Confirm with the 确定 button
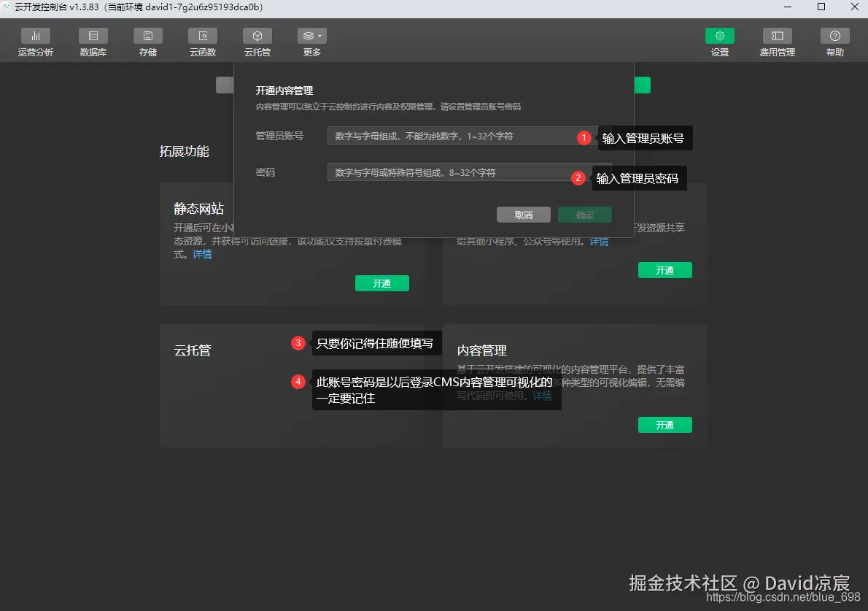The image size is (868, 611). (x=585, y=215)
